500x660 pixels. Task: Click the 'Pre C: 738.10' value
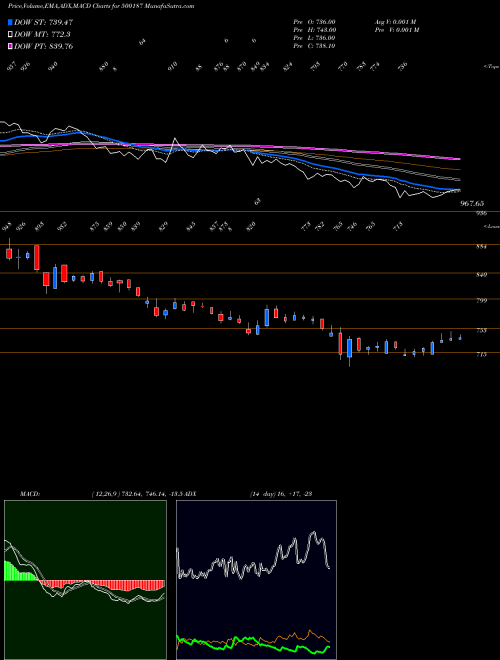click(314, 46)
